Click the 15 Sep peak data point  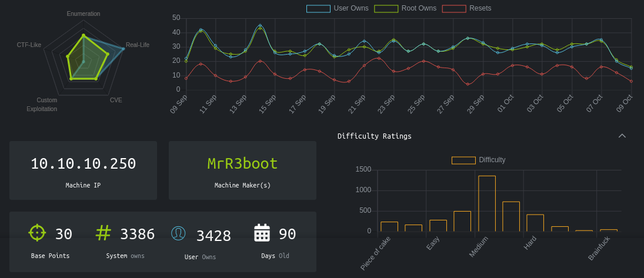[260, 26]
